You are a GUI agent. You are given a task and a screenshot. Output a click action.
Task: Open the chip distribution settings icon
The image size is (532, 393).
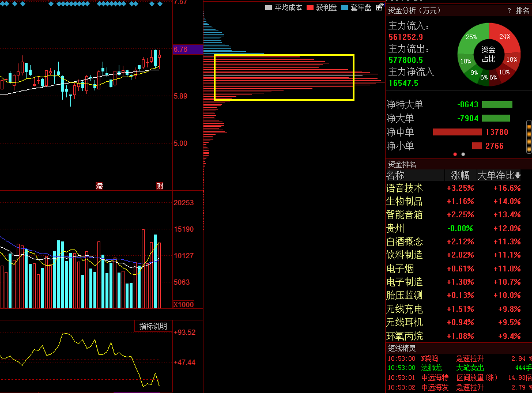(x=380, y=7)
